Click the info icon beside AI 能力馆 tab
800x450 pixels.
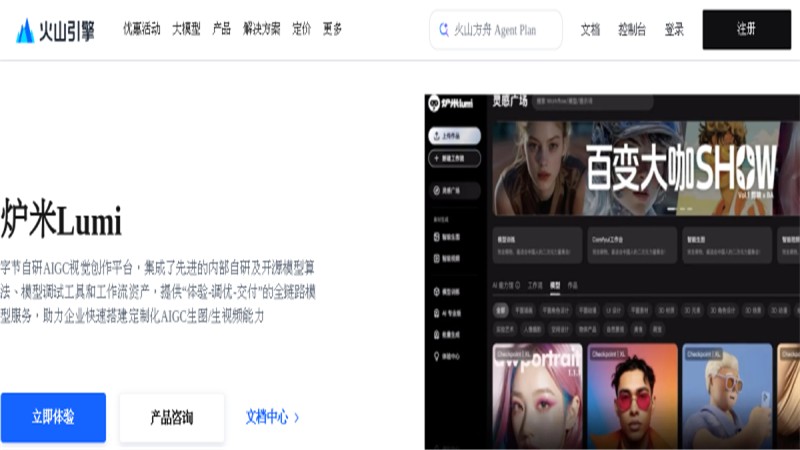[x=517, y=285]
